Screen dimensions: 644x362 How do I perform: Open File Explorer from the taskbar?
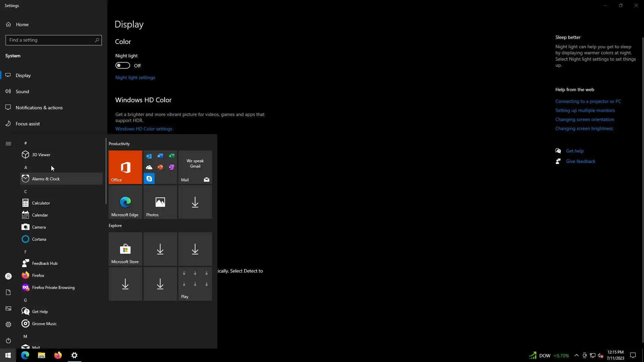tap(42, 355)
